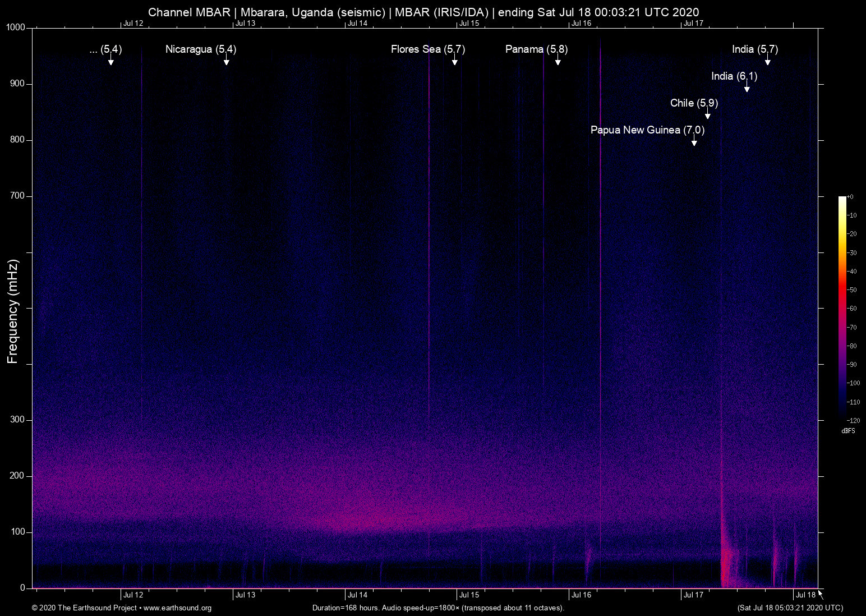Select the Panama (5.8) arrow marker
The height and width of the screenshot is (616, 866).
point(558,61)
